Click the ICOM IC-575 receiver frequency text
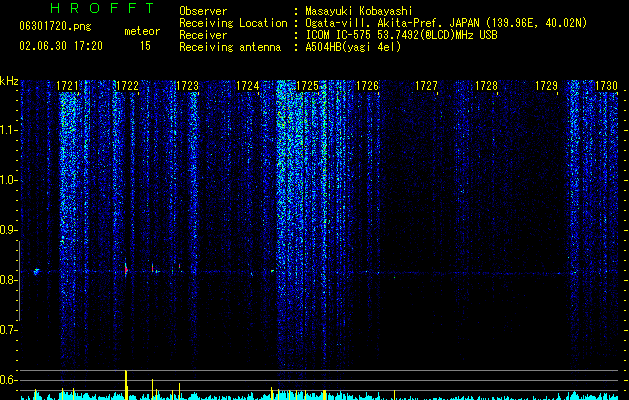This screenshot has height=400, width=629. (401, 35)
